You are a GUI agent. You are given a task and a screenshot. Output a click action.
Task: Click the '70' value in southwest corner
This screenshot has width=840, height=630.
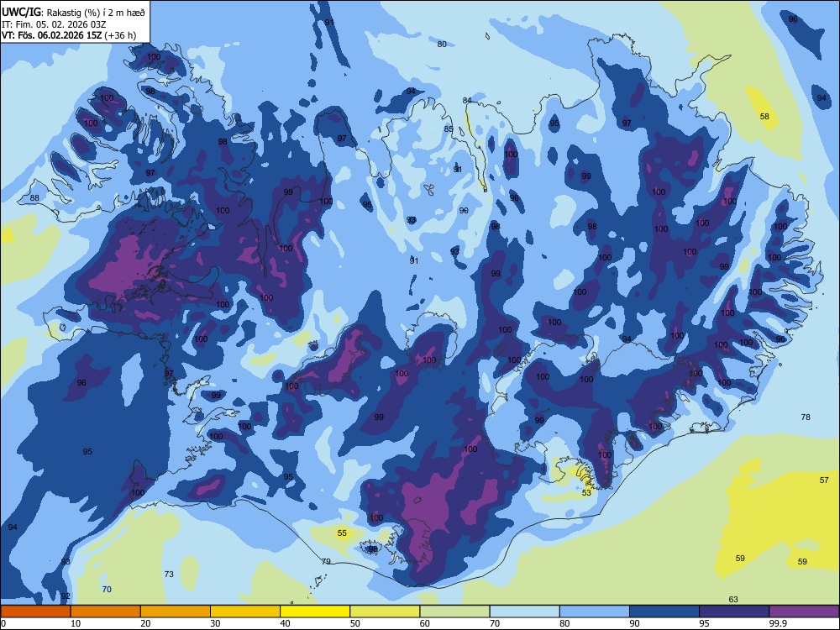(107, 589)
